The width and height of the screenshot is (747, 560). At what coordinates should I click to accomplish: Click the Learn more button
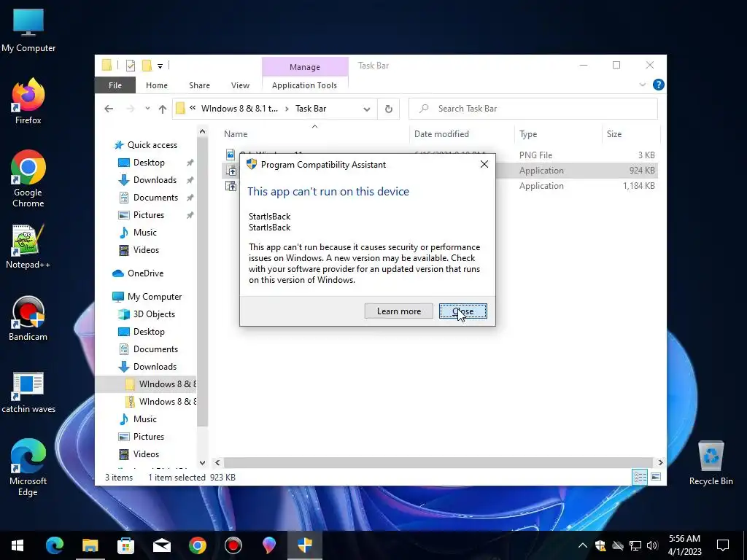click(x=399, y=311)
